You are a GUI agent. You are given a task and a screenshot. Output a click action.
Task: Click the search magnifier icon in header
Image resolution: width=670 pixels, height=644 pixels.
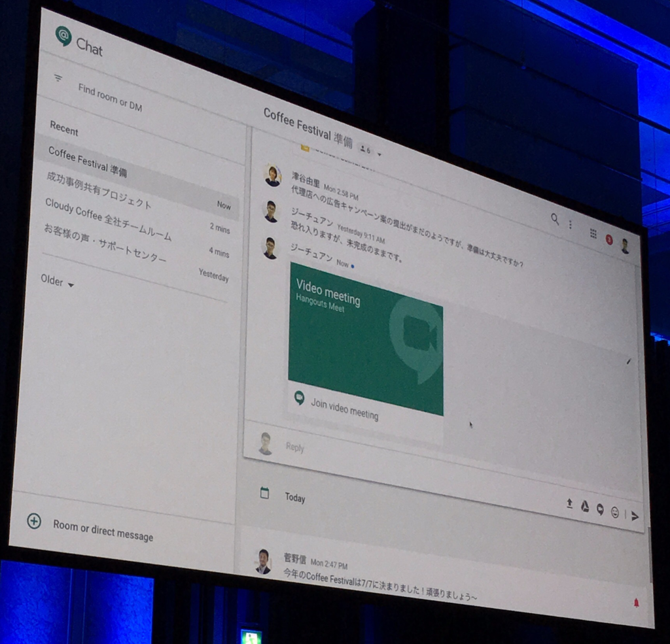[555, 219]
